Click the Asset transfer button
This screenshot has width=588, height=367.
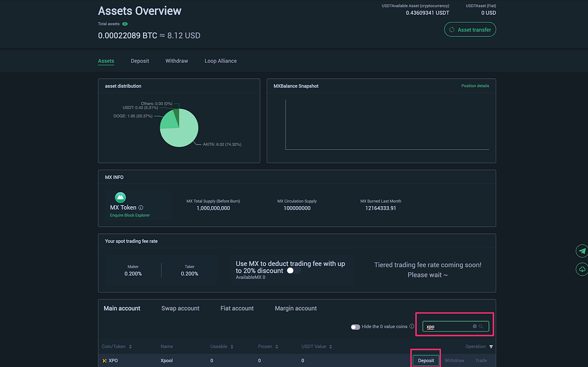tap(470, 30)
